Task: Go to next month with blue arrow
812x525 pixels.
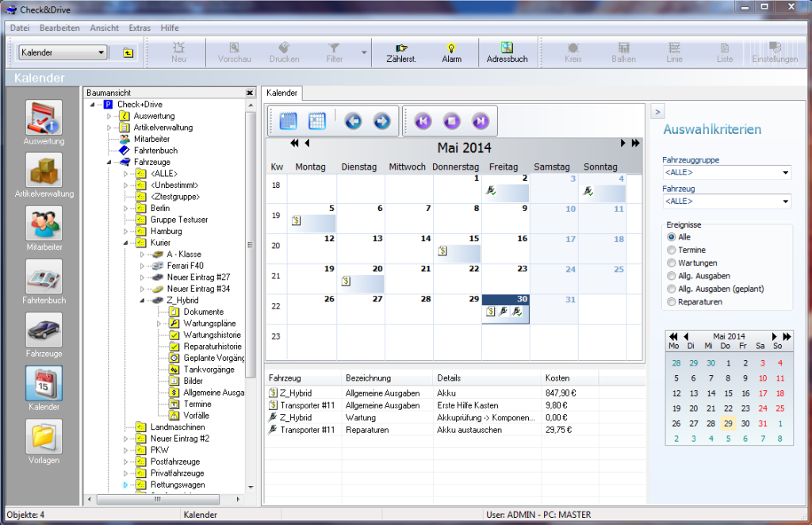Action: (381, 121)
